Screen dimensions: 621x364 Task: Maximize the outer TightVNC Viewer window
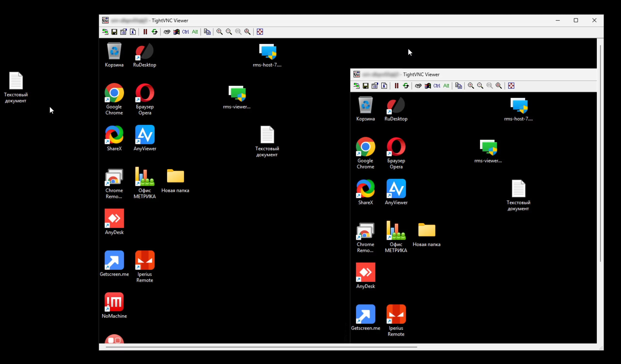coord(576,20)
